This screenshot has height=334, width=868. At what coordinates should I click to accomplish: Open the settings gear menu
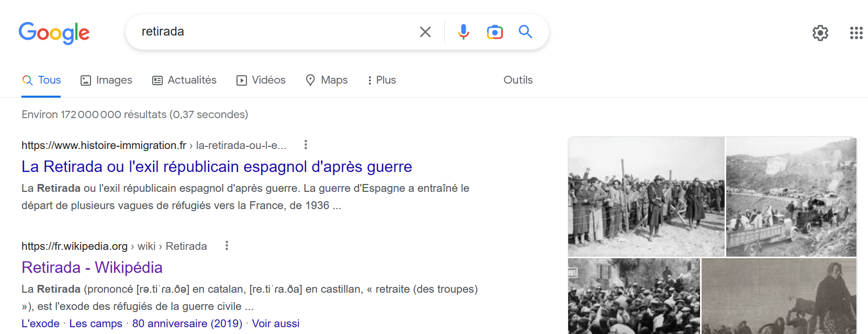820,33
